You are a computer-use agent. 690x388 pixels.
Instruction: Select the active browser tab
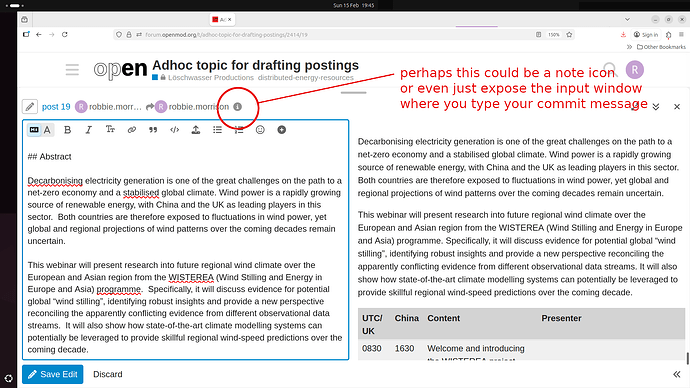click(223, 19)
